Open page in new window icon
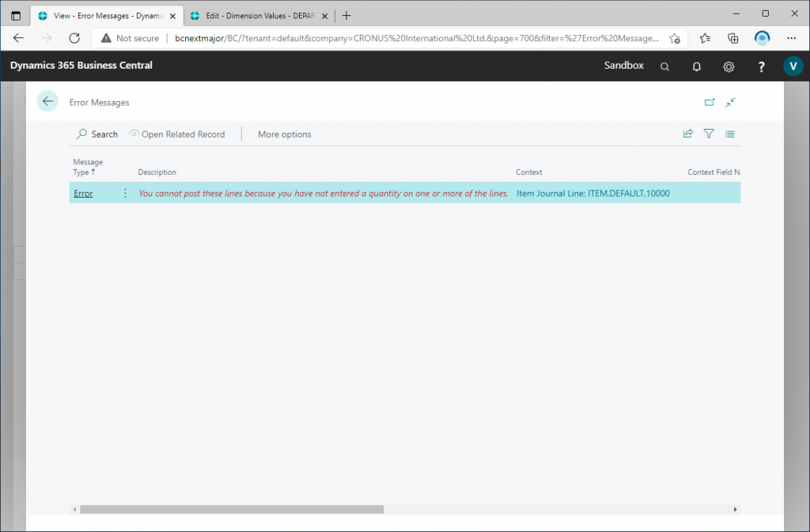Screen dimensions: 810x532 coord(710,102)
